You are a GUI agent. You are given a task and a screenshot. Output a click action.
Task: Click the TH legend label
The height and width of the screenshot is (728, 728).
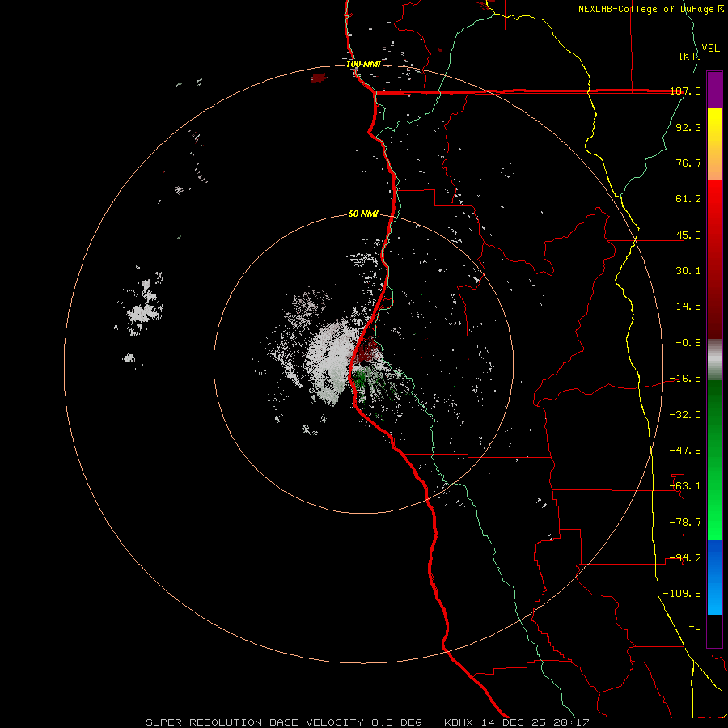click(x=695, y=630)
